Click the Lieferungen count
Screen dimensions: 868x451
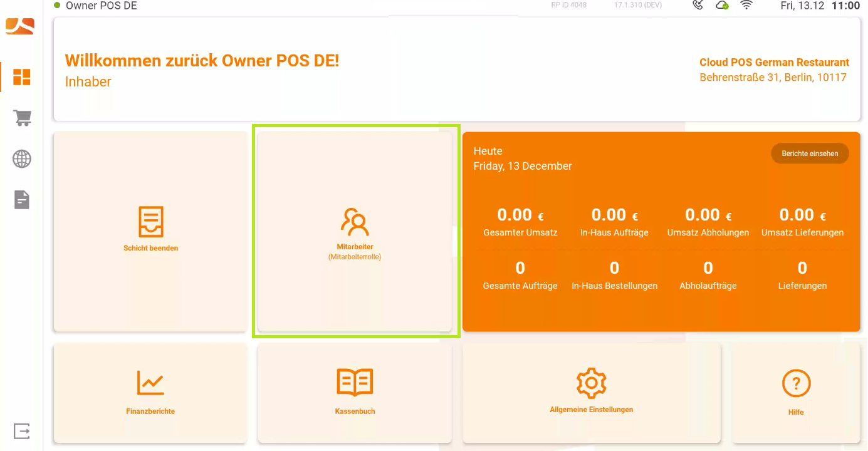coord(802,268)
